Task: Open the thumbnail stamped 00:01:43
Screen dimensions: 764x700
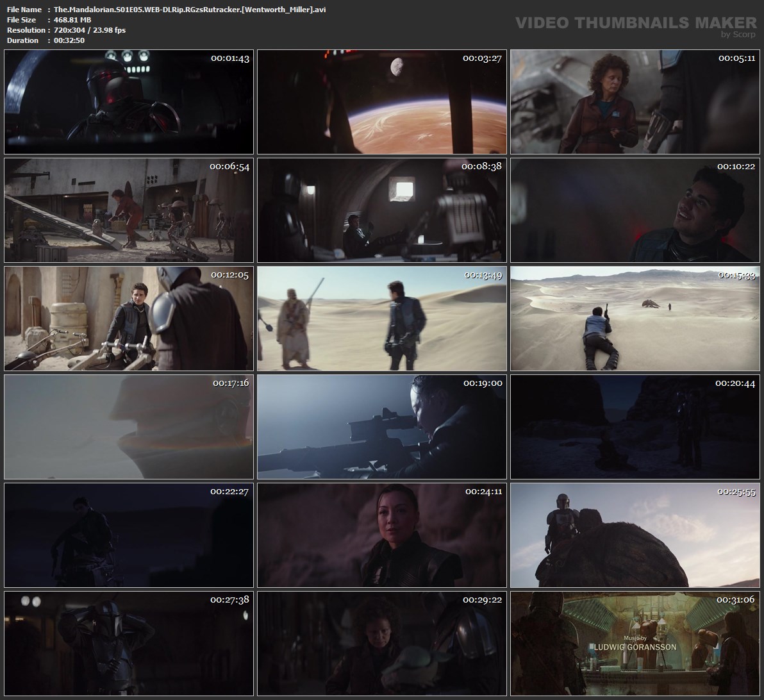Action: (129, 102)
